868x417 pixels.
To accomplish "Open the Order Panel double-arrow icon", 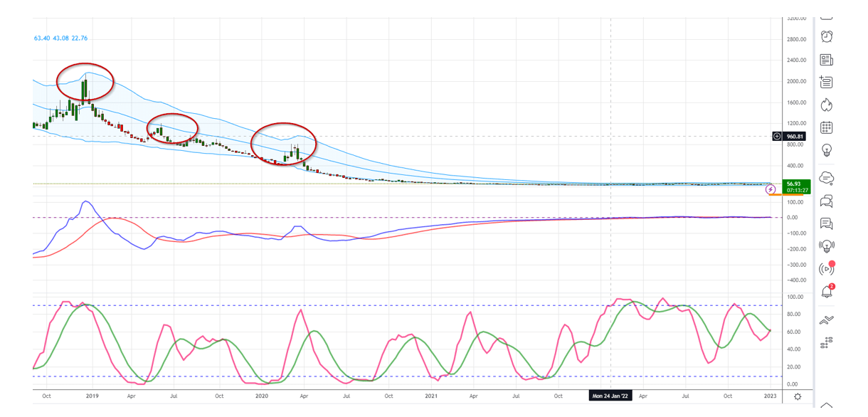I will coord(826,320).
